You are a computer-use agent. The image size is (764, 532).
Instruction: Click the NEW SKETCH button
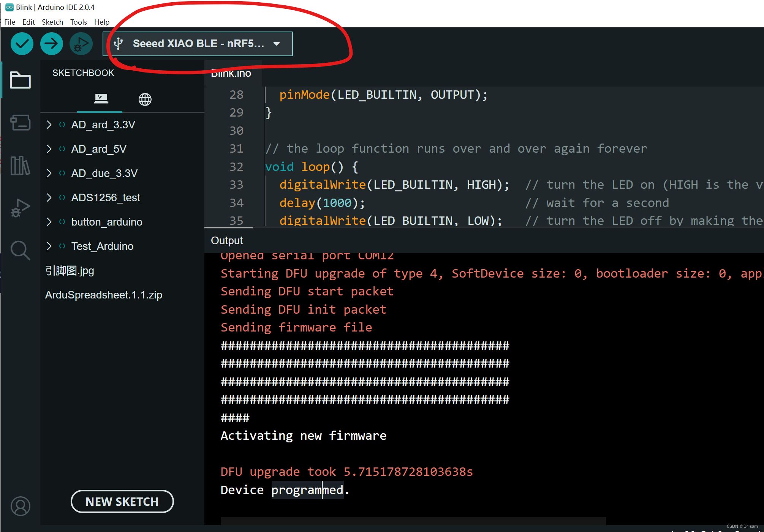122,501
